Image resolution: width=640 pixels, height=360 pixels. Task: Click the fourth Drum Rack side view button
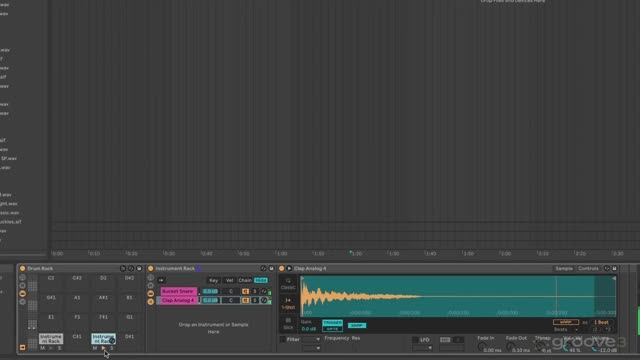[22, 302]
